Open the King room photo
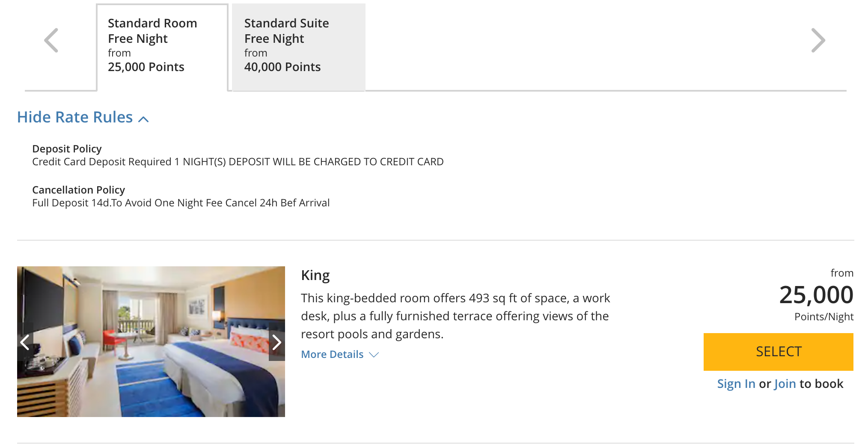 tap(151, 341)
